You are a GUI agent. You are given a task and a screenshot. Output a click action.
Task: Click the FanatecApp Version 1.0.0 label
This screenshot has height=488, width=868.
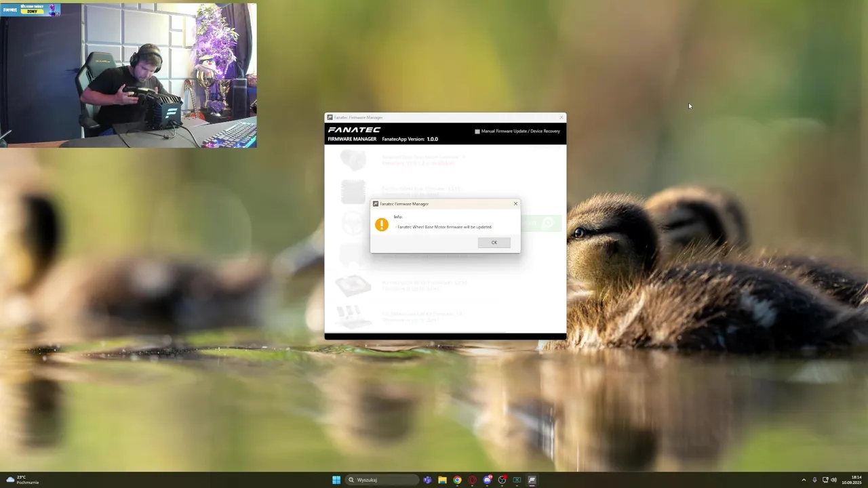click(410, 139)
